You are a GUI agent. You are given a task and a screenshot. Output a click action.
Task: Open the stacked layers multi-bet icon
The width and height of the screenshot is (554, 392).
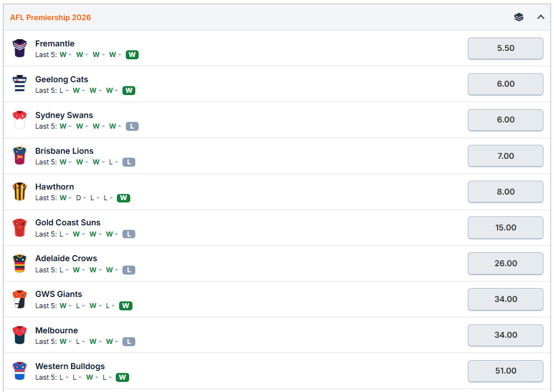pyautogui.click(x=519, y=17)
